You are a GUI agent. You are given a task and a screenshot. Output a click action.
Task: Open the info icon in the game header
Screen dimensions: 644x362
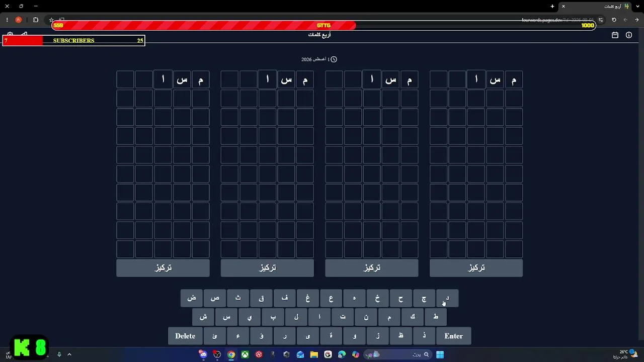click(629, 35)
